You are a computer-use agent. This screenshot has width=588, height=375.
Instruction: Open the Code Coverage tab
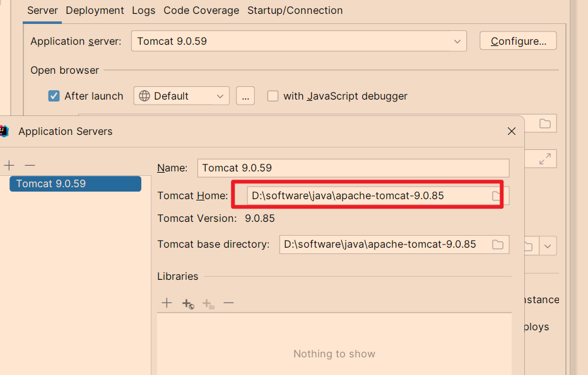pyautogui.click(x=201, y=11)
